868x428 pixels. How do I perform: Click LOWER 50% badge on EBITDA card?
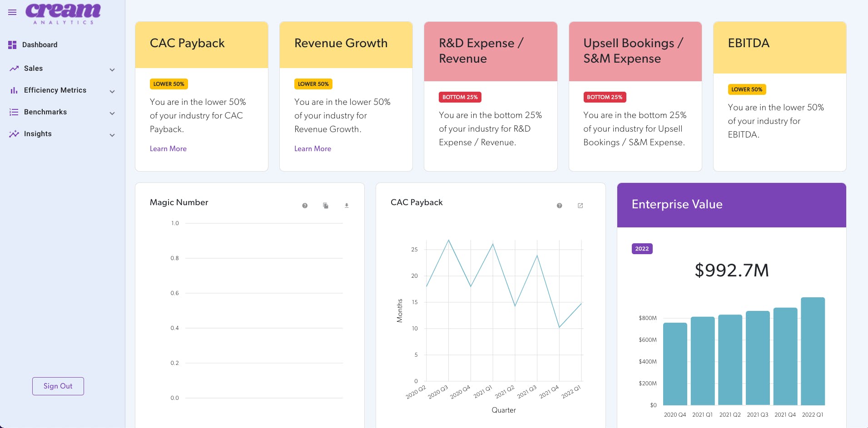(747, 89)
